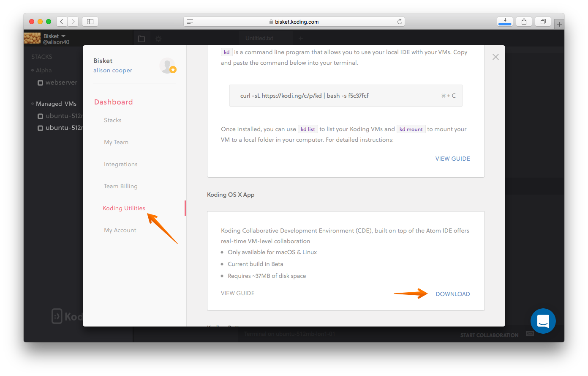Select the Untitled.txt tab
This screenshot has height=376, width=588.
[259, 38]
